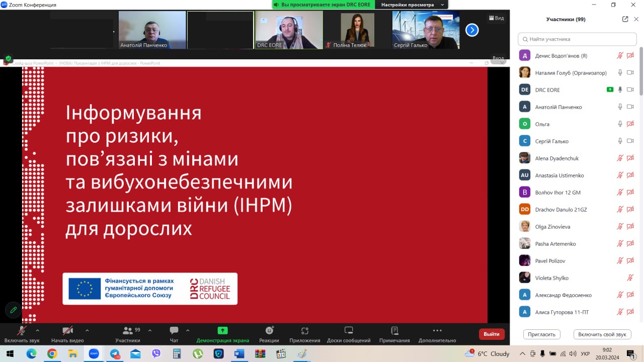This screenshot has width=644, height=362.
Task: Unmute microphone with Включить звук button
Action: (22, 334)
